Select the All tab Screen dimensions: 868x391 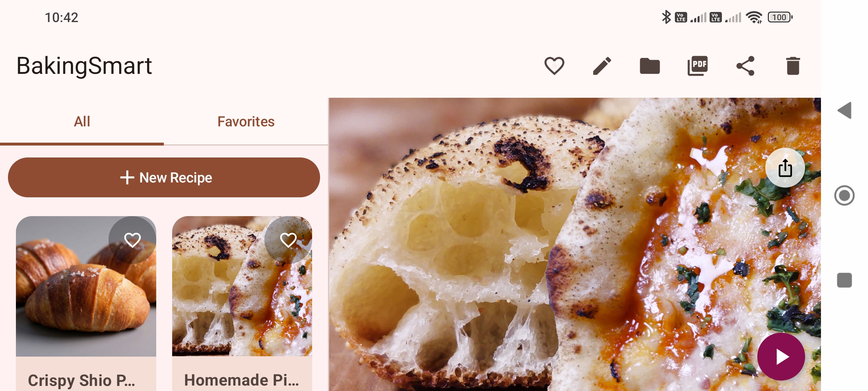click(x=82, y=122)
